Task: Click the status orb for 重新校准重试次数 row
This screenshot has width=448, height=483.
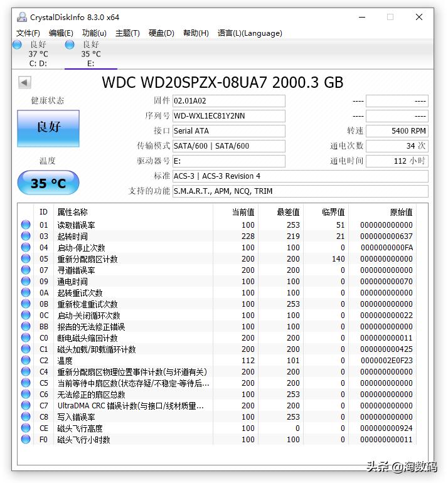Action: click(x=26, y=304)
